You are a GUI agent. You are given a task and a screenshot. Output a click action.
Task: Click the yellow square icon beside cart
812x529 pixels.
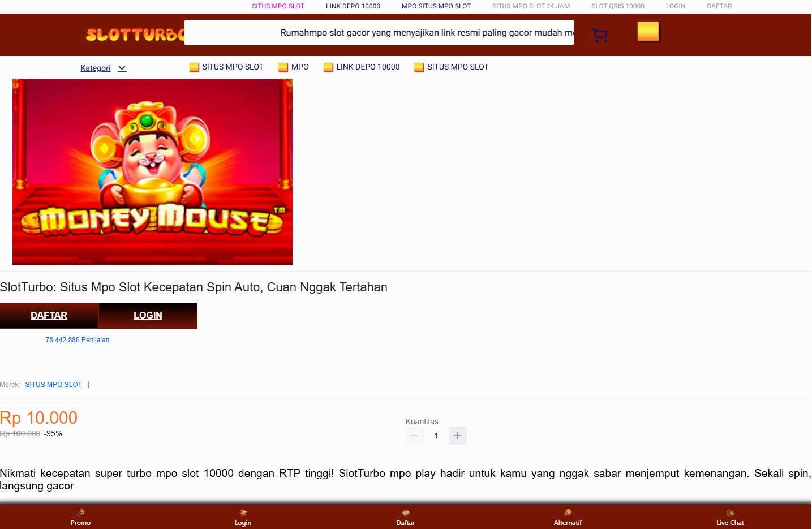(x=648, y=32)
